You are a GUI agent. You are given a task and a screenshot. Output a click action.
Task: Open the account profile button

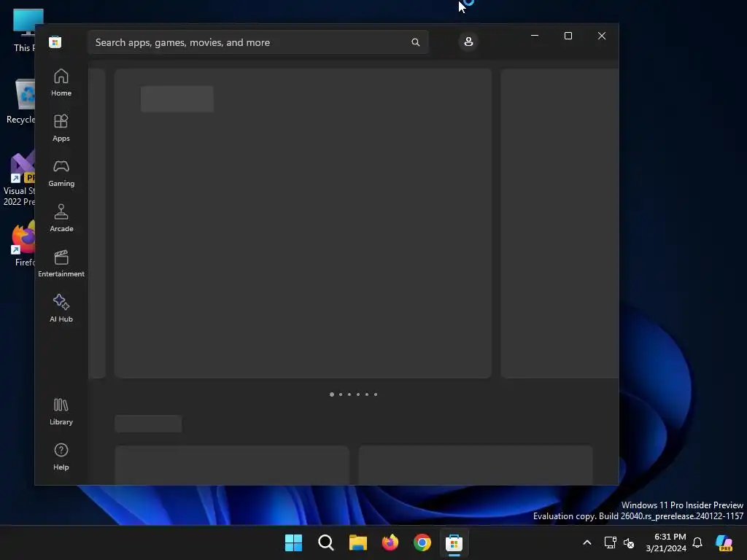468,42
